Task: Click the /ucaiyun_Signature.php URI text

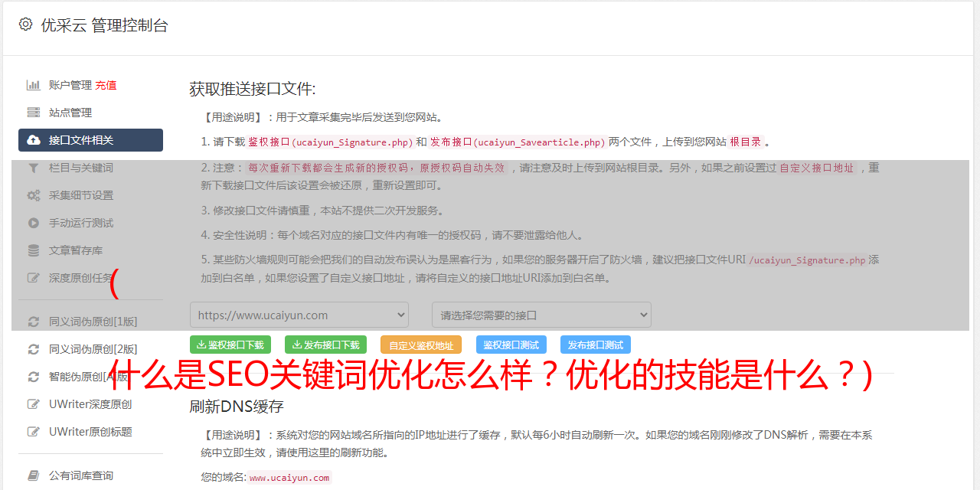Action: coord(807,260)
